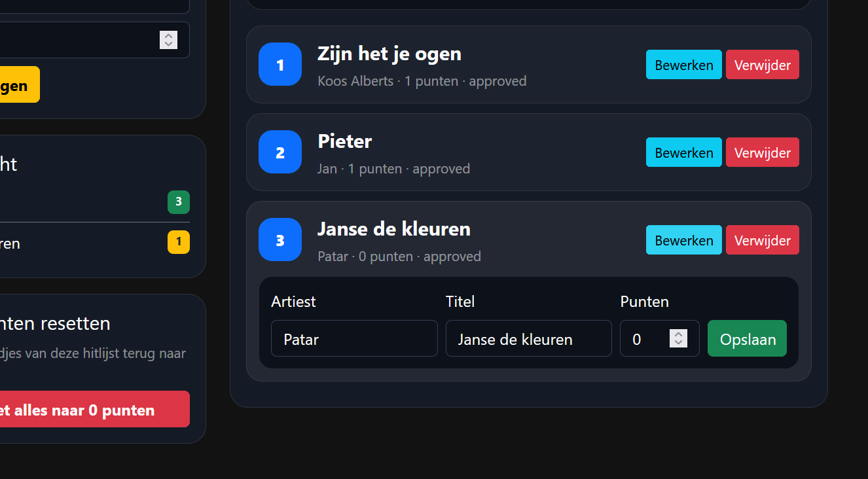Click the Punten number field
The image size is (868, 479).
click(660, 338)
